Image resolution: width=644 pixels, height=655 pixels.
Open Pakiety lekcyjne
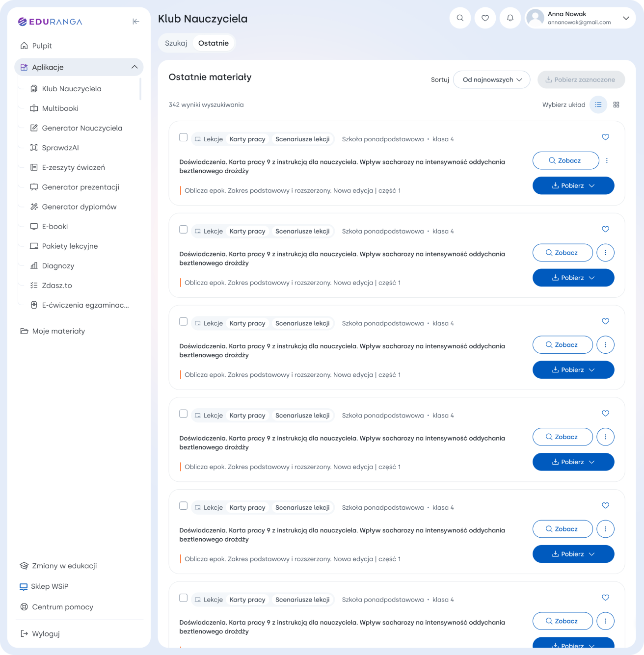tap(64, 246)
